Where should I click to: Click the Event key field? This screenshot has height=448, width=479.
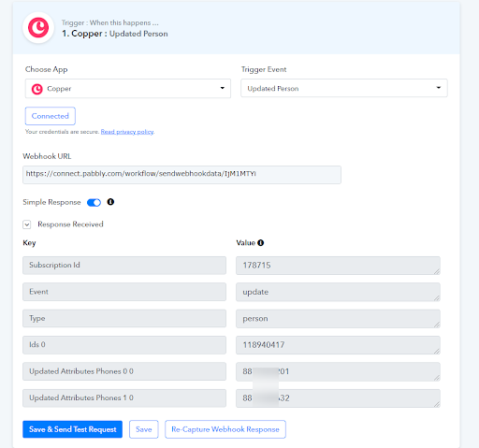(124, 292)
